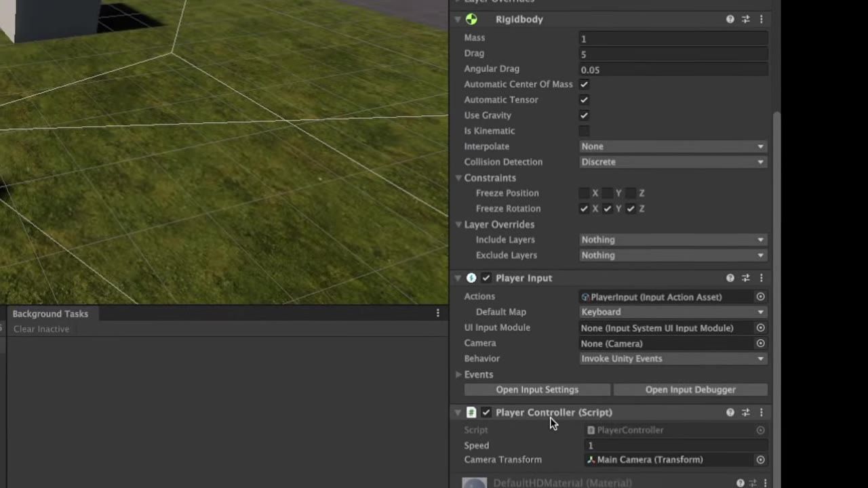Open the Include Layers dropdown
Screen dimensions: 868x488
673,240
